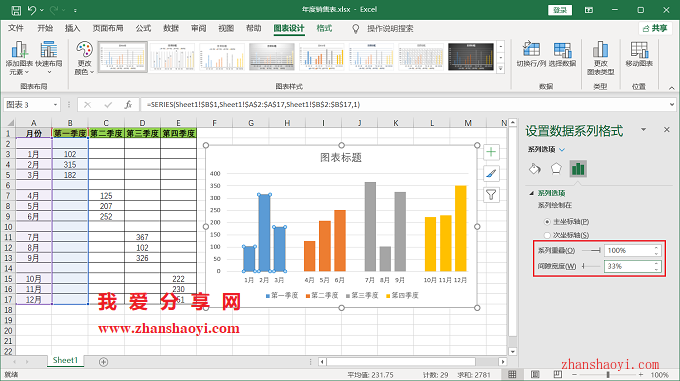680x381 pixels.
Task: Expand the chart styles gallery
Action: tap(500, 68)
